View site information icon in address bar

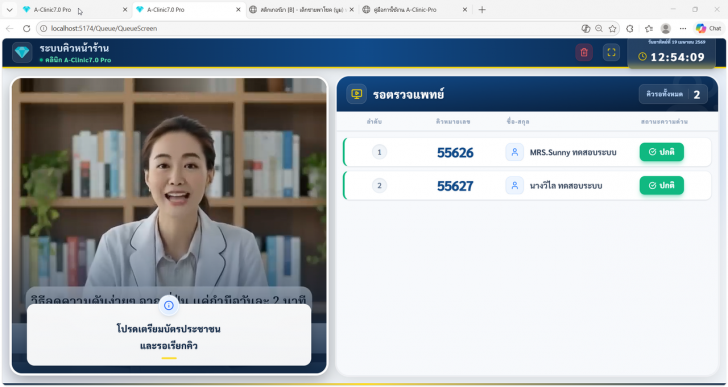(x=44, y=28)
